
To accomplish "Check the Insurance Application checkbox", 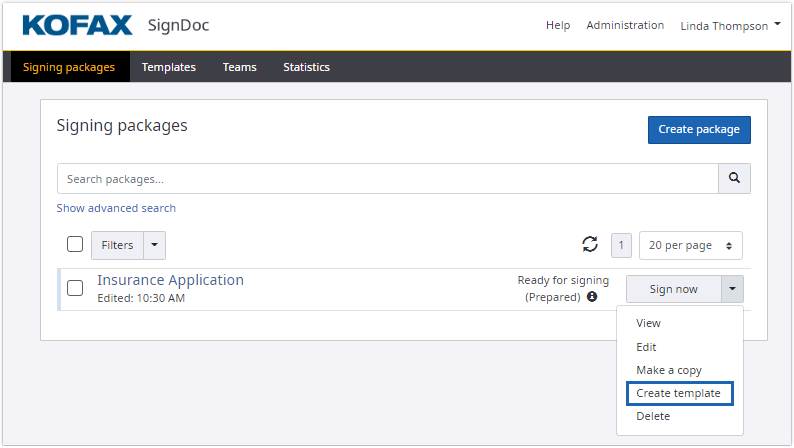I will coord(75,289).
